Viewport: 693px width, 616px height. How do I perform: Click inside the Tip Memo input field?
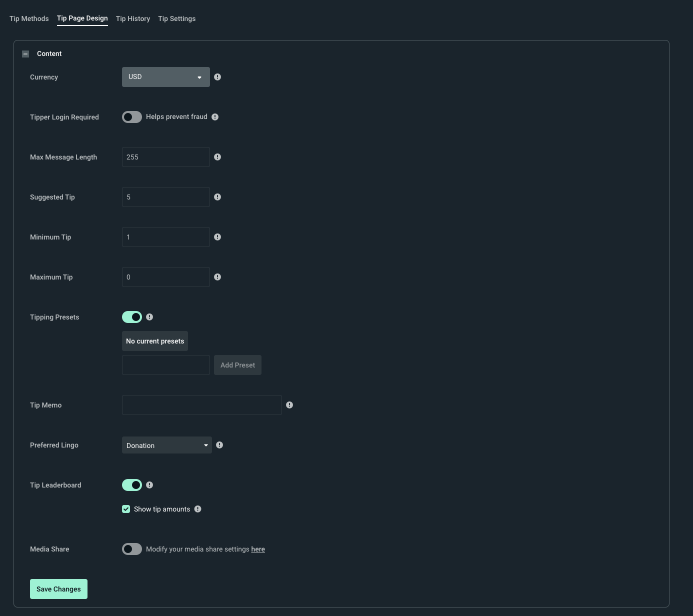[201, 404]
